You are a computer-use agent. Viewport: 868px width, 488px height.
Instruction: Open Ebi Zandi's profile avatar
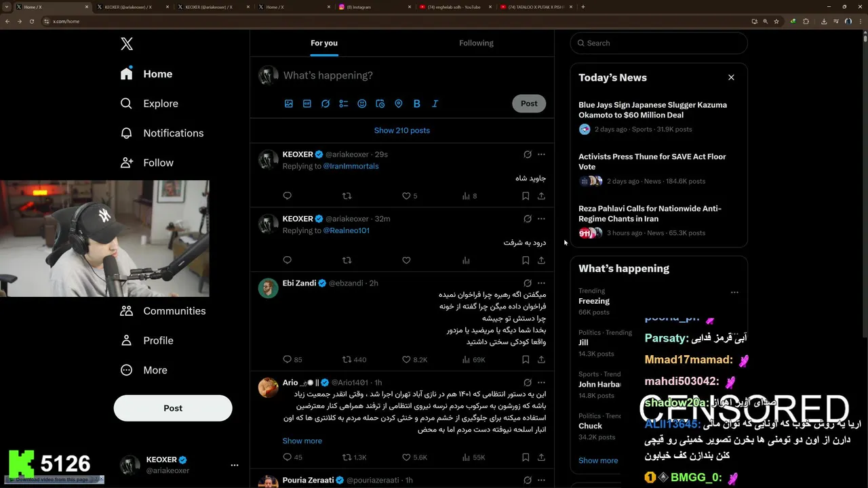click(269, 288)
